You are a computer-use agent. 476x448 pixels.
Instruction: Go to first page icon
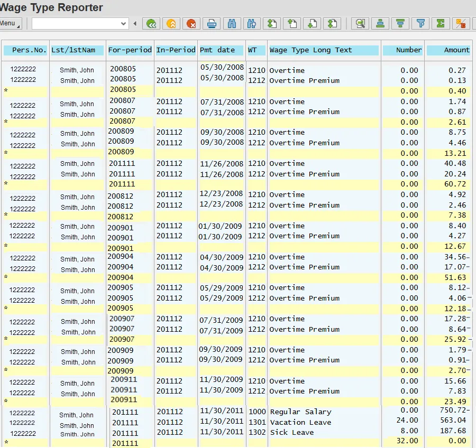click(272, 24)
